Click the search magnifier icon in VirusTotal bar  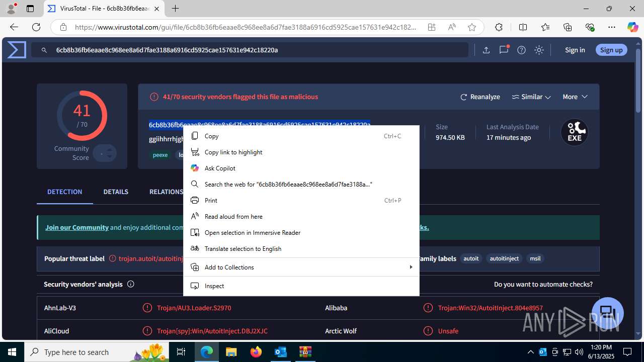44,50
